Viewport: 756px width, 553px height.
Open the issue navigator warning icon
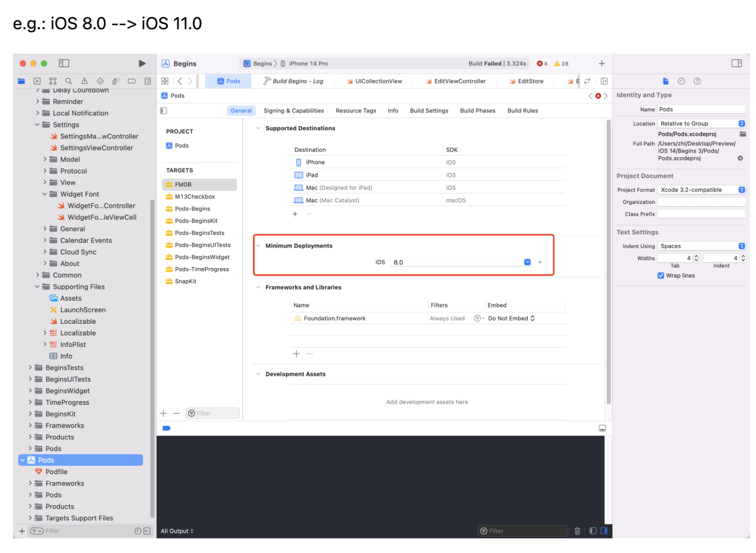(x=85, y=81)
